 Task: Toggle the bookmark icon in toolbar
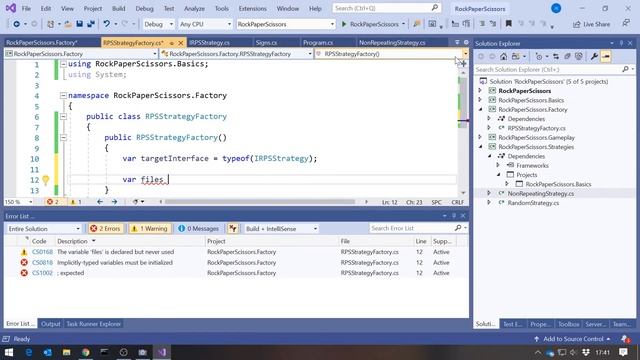pos(509,24)
